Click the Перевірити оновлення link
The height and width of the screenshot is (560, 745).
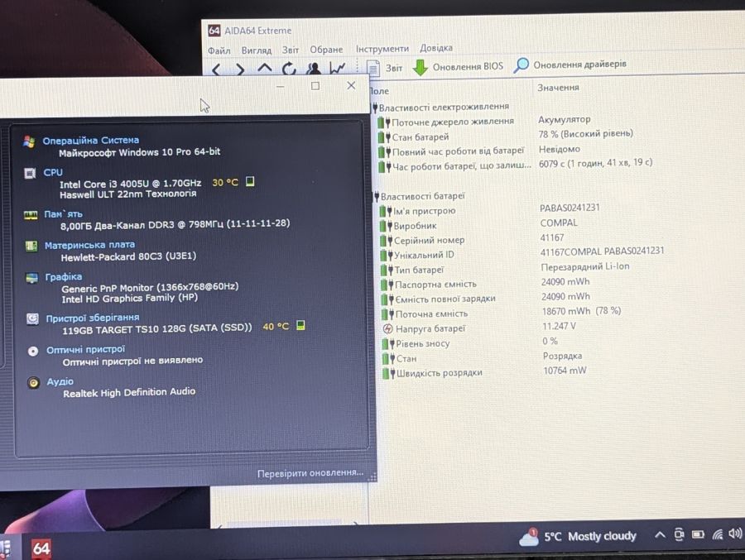click(x=310, y=473)
